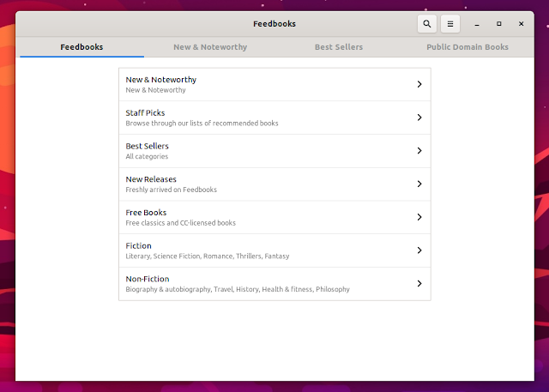Open the Free Books list entry title
Viewport: 549px width, 392px height.
click(146, 213)
